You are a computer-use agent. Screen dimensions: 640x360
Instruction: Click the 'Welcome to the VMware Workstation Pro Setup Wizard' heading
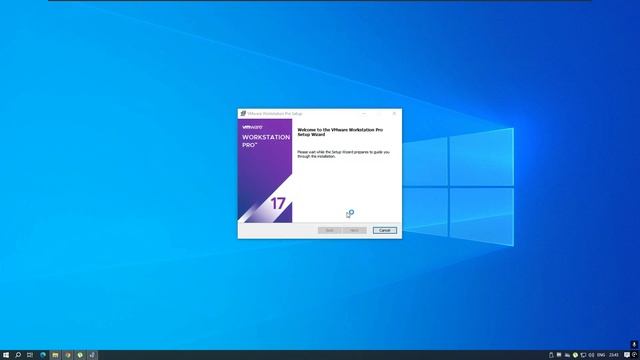point(340,132)
